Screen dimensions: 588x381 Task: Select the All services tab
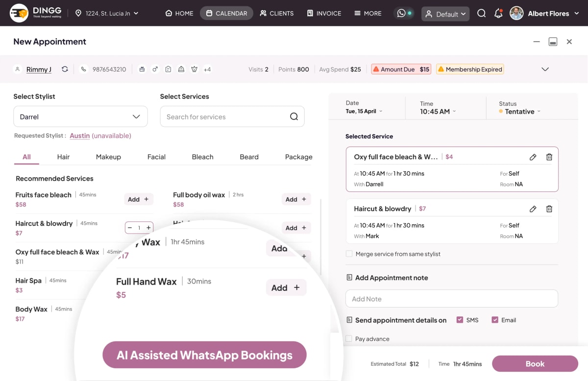[x=26, y=157]
